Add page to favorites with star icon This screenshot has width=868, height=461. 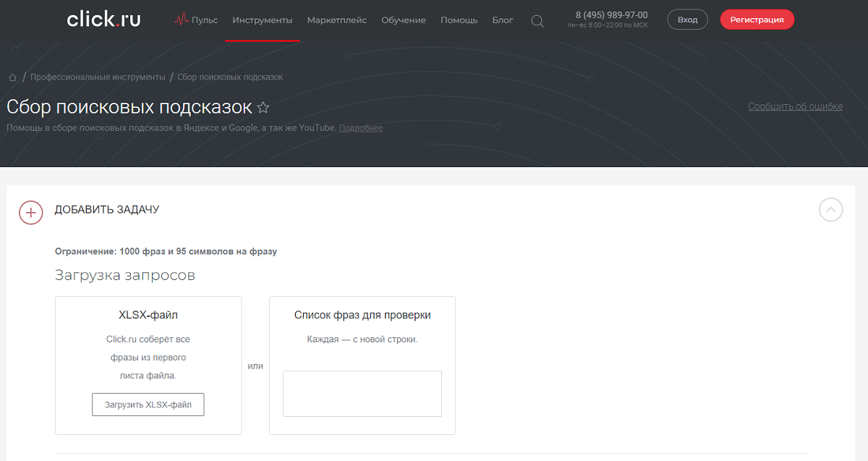click(x=263, y=108)
